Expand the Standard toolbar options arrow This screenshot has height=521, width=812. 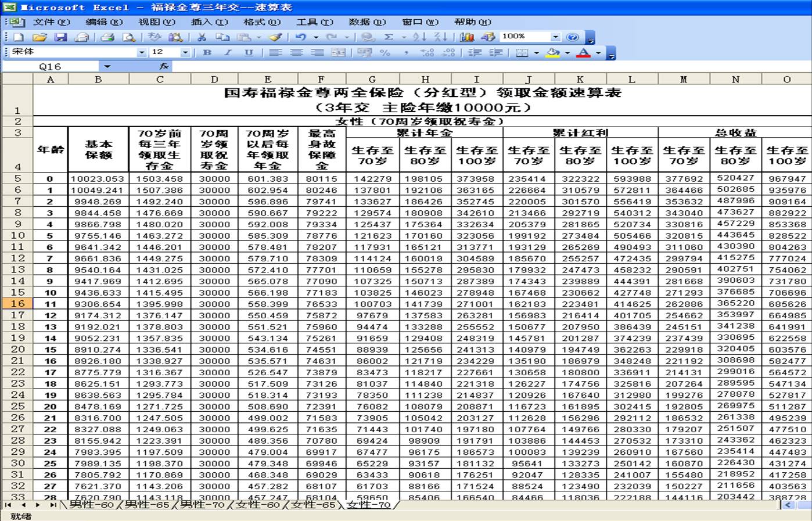[590, 39]
